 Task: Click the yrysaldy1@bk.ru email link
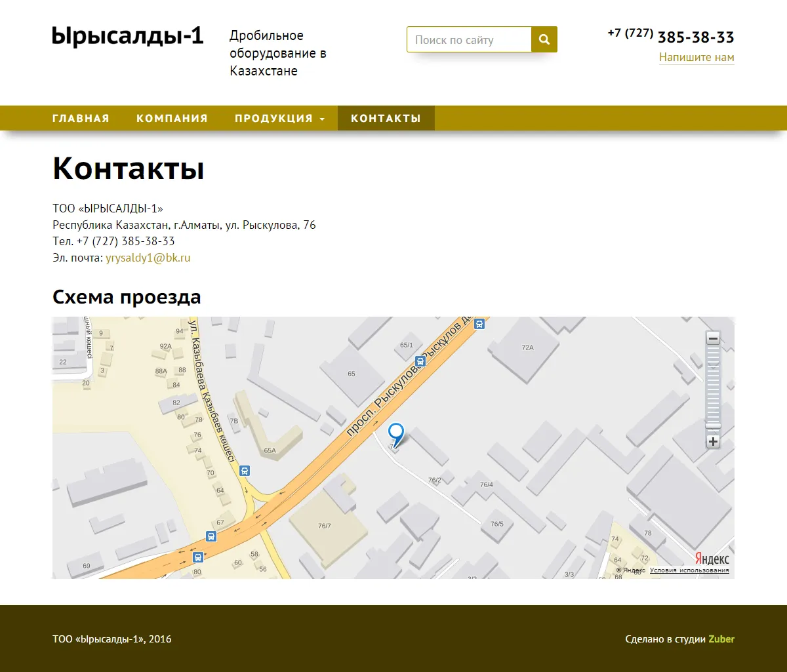(148, 258)
